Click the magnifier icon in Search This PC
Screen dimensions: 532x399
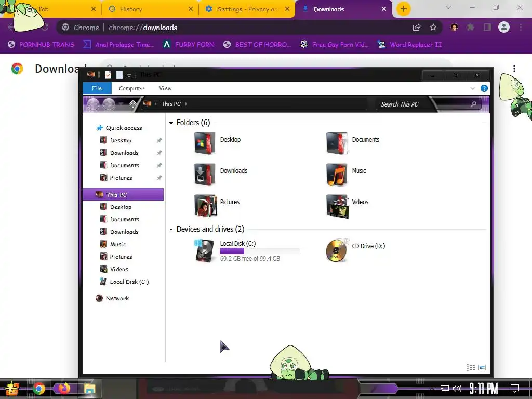473,104
